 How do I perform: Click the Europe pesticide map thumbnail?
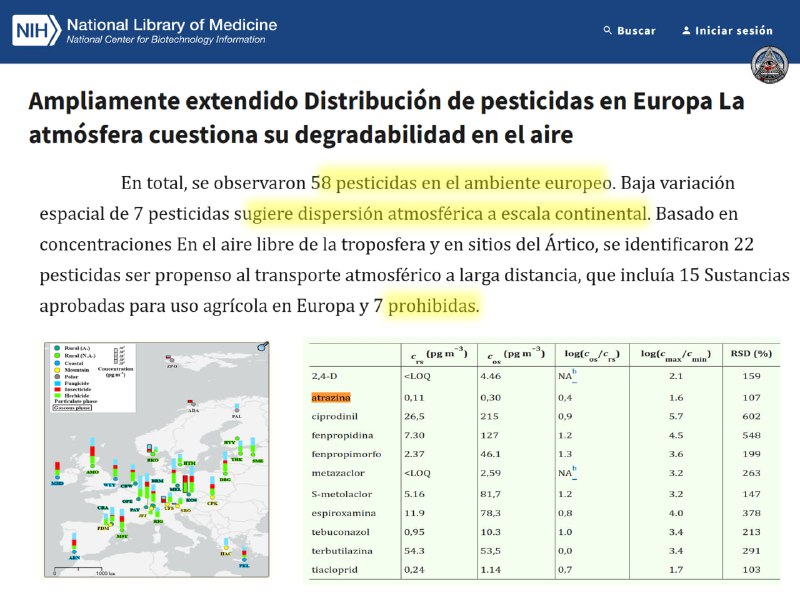pos(157,458)
